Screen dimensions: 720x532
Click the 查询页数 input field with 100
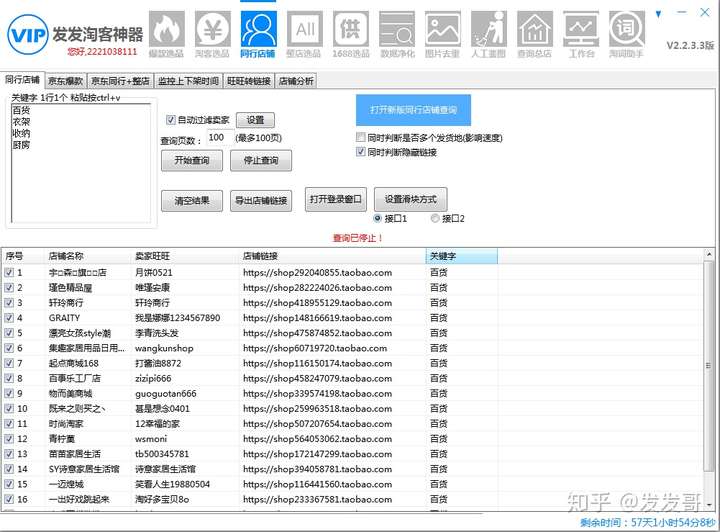[x=218, y=138]
